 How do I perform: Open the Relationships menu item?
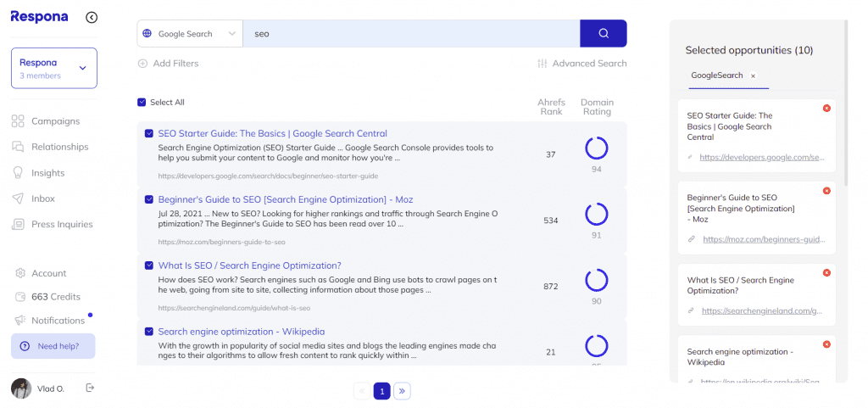60,147
